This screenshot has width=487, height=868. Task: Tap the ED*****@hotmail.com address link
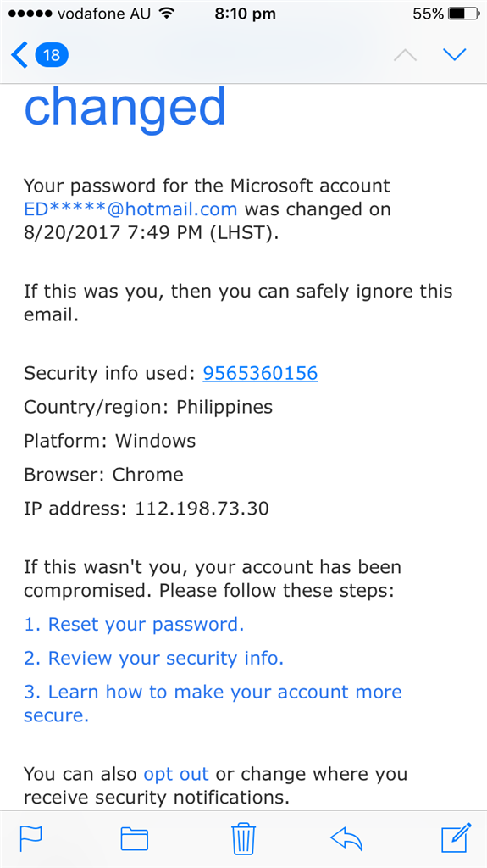tap(130, 209)
